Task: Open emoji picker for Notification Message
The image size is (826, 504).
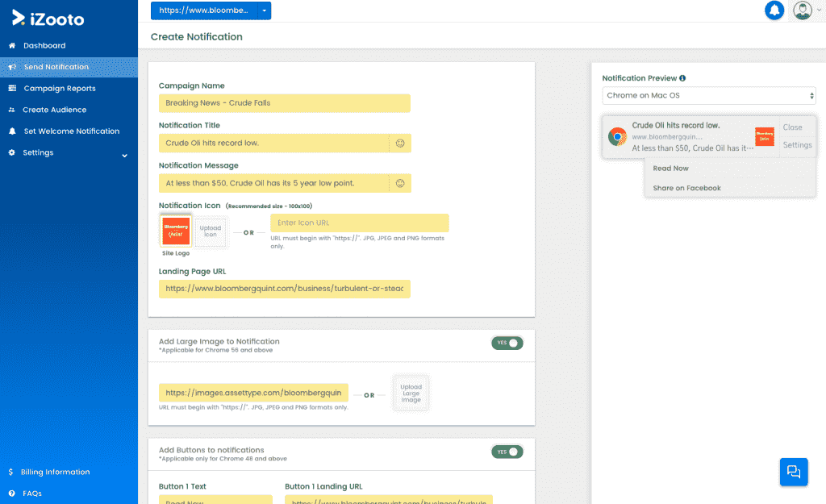Action: click(399, 183)
